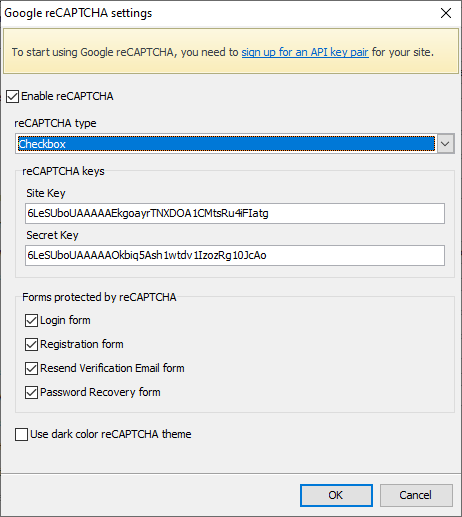Toggle the Enable reCAPTCHA checkbox
Viewport: 462px width, 517px height.
(13, 96)
